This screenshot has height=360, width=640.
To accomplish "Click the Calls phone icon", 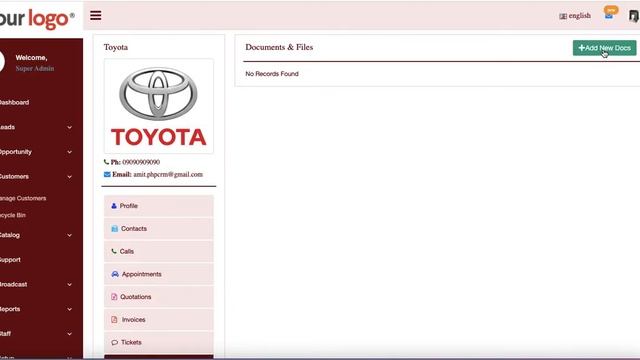I will [114, 251].
